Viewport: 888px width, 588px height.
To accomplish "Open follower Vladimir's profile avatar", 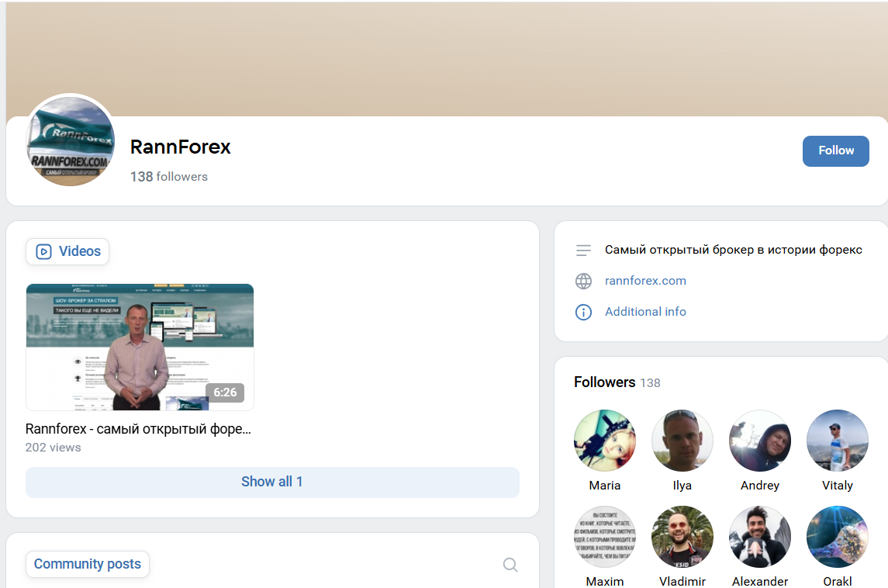I will [x=682, y=537].
